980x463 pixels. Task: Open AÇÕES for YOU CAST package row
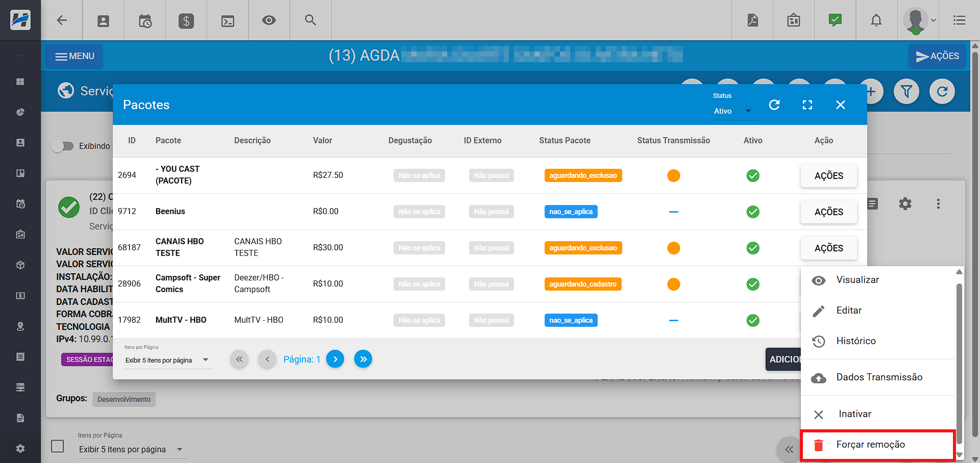pyautogui.click(x=829, y=175)
